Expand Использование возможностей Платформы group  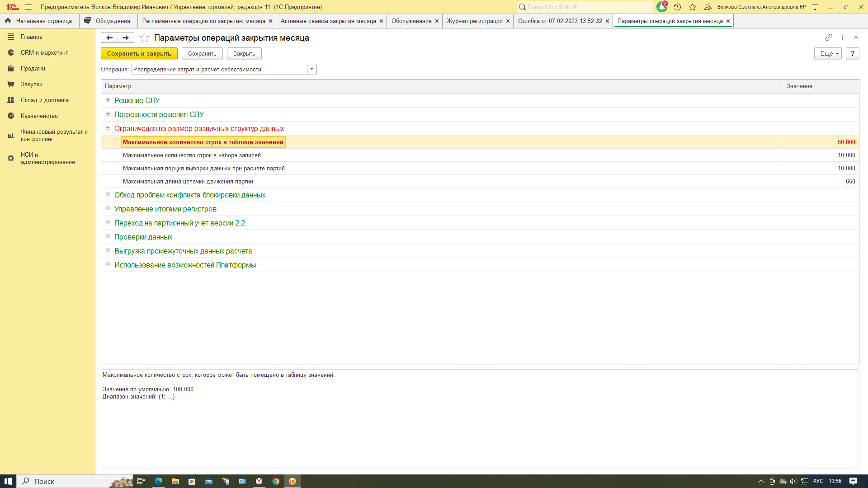click(x=108, y=264)
